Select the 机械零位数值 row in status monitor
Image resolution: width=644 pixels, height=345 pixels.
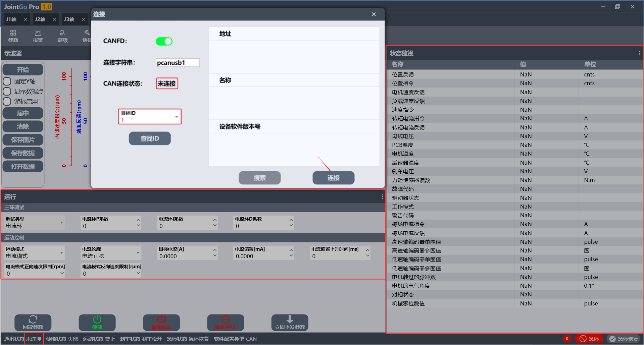[x=515, y=303]
